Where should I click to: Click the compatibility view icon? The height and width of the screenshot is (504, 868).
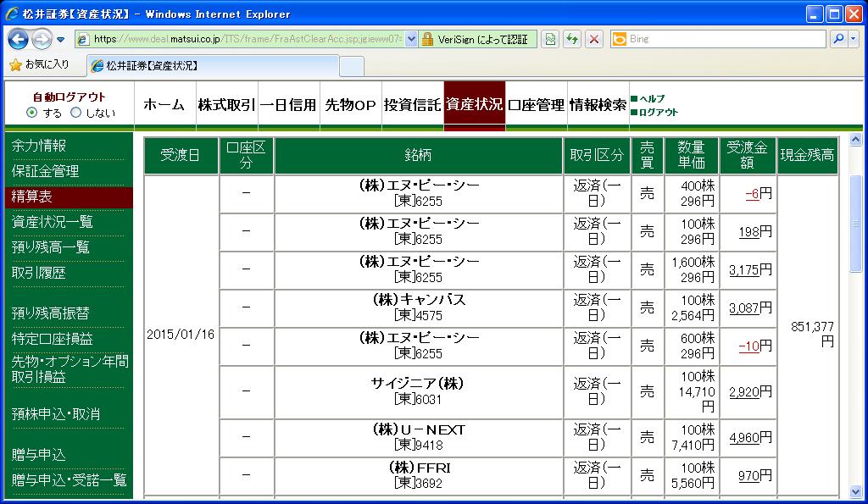click(549, 39)
